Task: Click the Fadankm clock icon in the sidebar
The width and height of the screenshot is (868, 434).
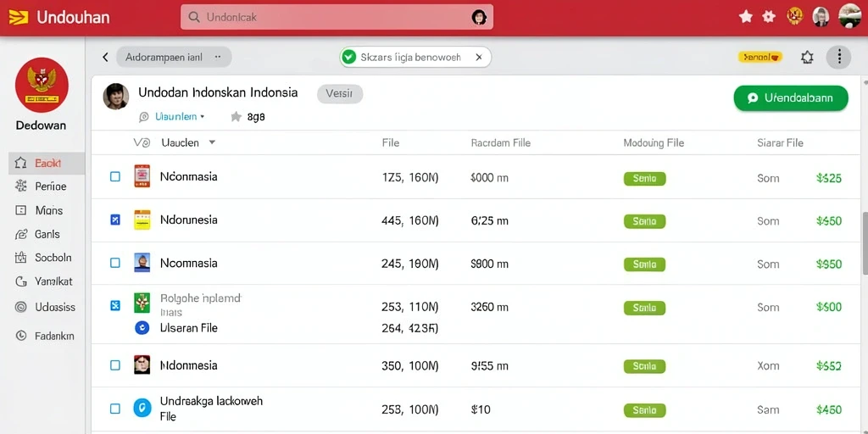Action: pyautogui.click(x=21, y=336)
